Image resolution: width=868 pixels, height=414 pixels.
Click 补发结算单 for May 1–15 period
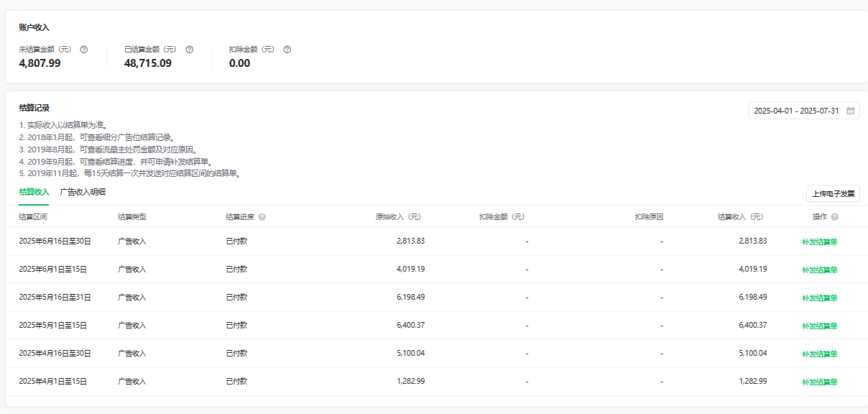(820, 326)
